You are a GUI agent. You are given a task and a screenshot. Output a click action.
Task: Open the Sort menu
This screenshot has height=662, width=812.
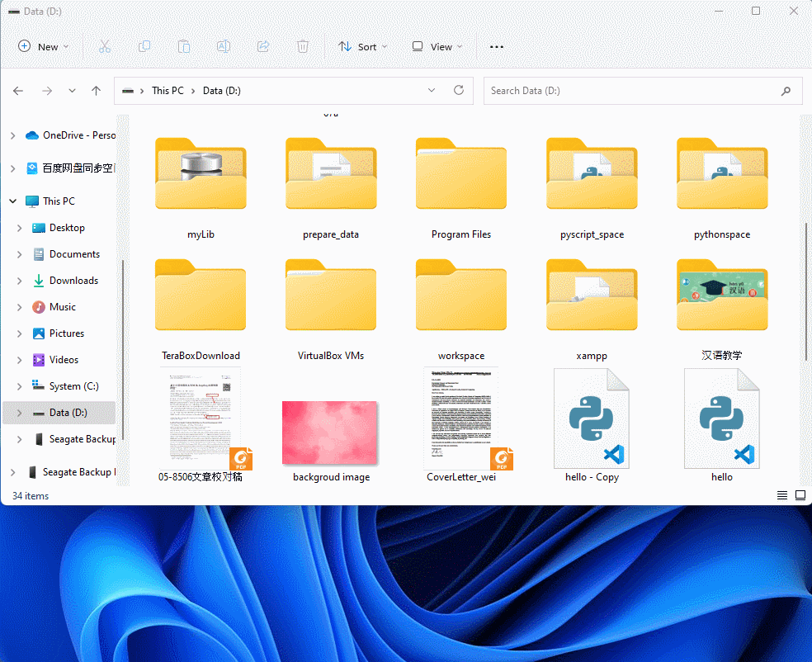358,47
